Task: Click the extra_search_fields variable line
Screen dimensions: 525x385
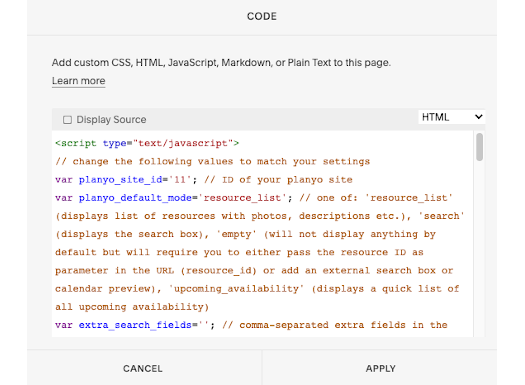Action: (251, 325)
